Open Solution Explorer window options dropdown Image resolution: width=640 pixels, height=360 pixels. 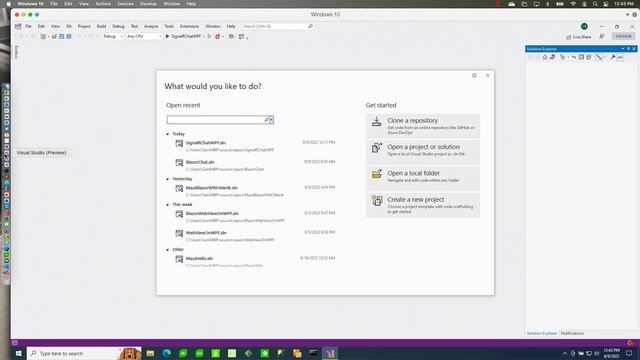pyautogui.click(x=623, y=49)
